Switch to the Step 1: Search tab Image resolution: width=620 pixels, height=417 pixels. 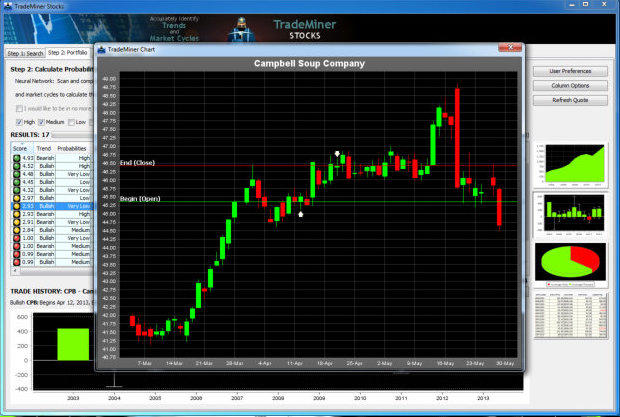click(25, 53)
